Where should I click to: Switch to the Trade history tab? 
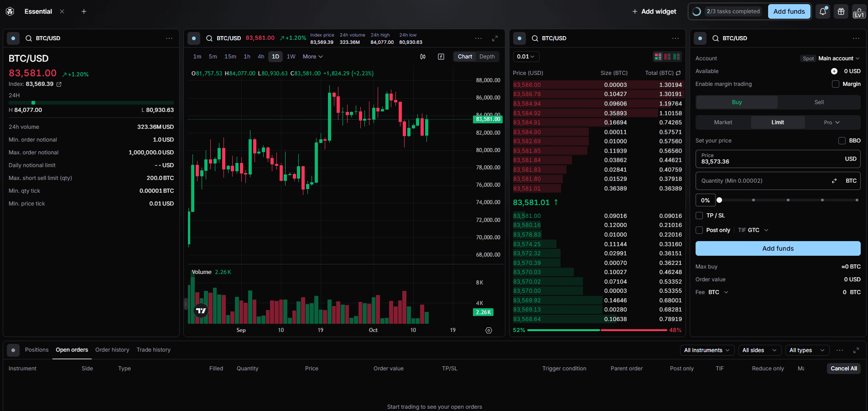click(x=154, y=350)
